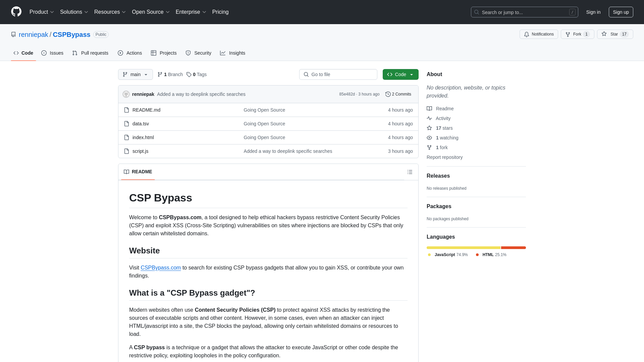Click the fork icon in About section
644x362 pixels.
click(x=429, y=147)
